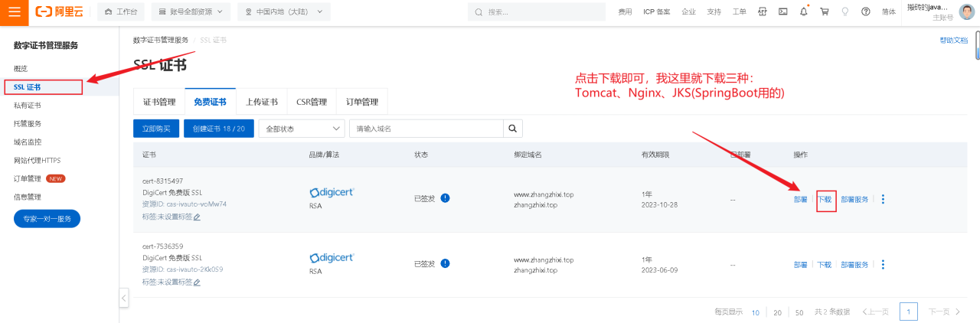The image size is (980, 323).
Task: Click 部署服务 for cert-8315497
Action: pyautogui.click(x=854, y=199)
